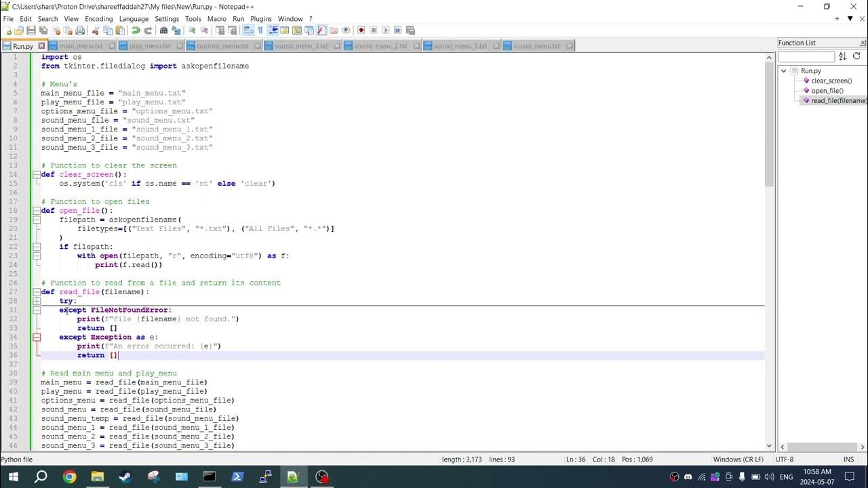
Task: Cut selection with the scissors icon
Action: [96, 30]
